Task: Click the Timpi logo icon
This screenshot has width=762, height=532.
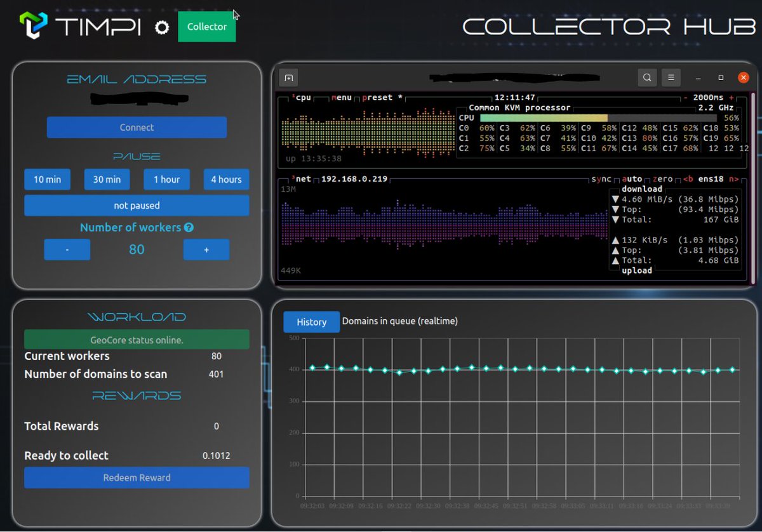Action: (34, 27)
